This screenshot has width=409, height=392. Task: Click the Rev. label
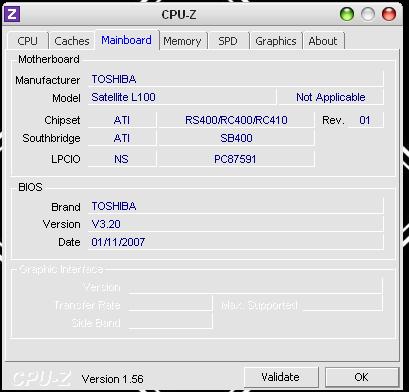[x=333, y=120]
